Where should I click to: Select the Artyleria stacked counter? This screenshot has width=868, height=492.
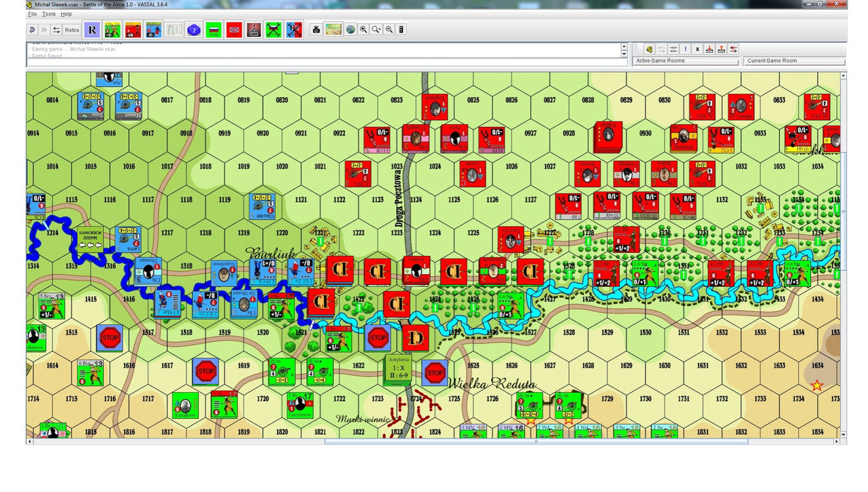(397, 370)
